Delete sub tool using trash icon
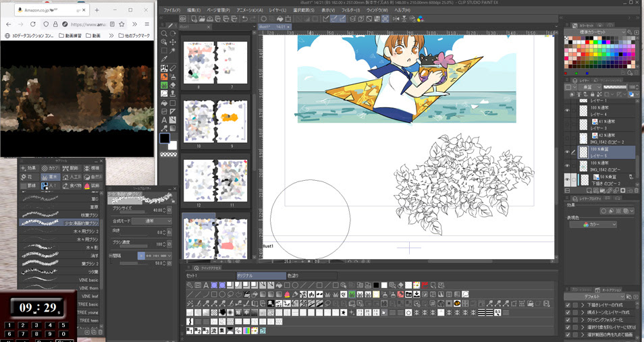 101,332
